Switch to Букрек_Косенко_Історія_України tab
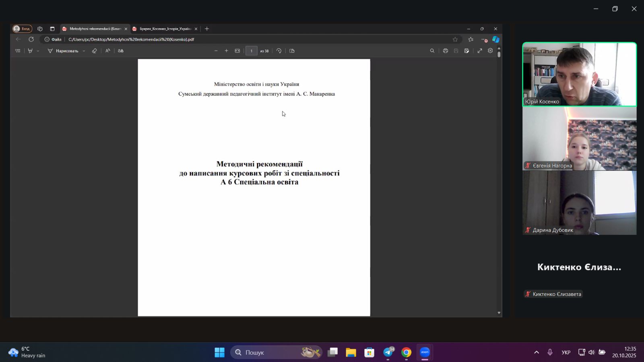Screen dimensions: 644x362 [x=165, y=29]
